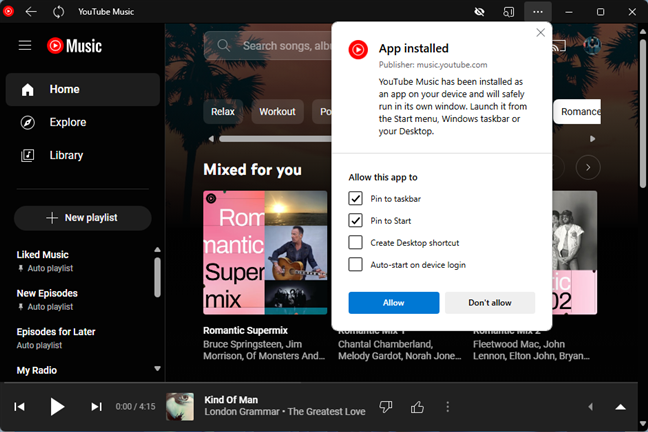Toggle Pin to taskbar checkbox

[355, 198]
